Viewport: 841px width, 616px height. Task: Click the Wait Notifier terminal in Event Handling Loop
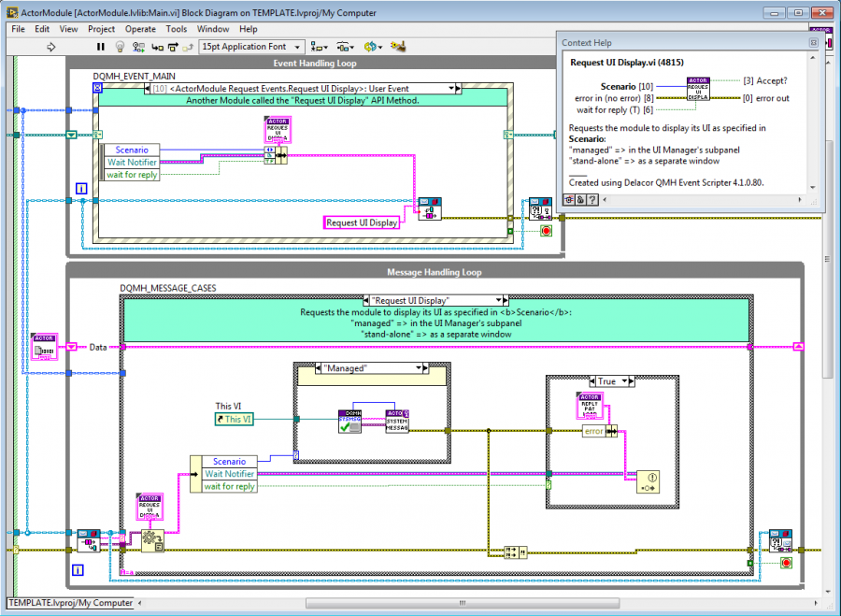tap(132, 162)
